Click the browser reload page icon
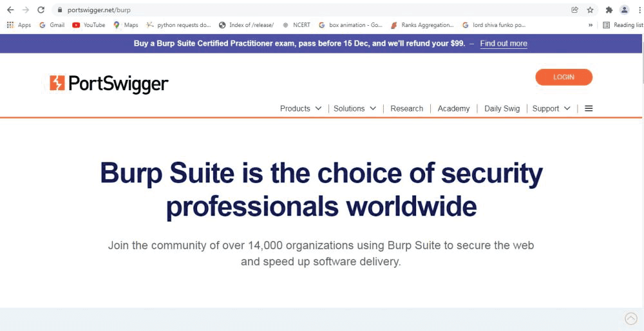644x331 pixels. coord(41,10)
